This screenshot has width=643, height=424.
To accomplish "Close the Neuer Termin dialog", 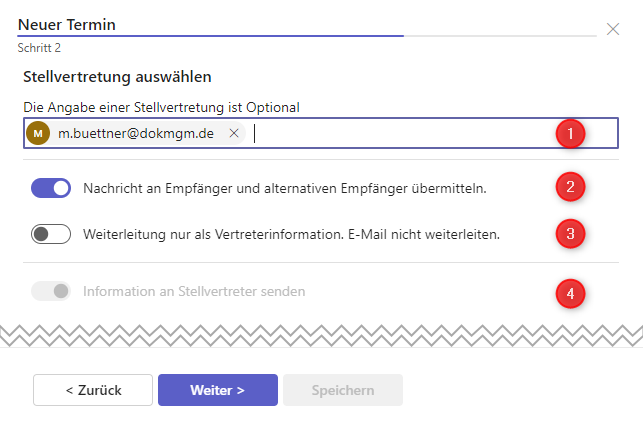I will (x=614, y=29).
